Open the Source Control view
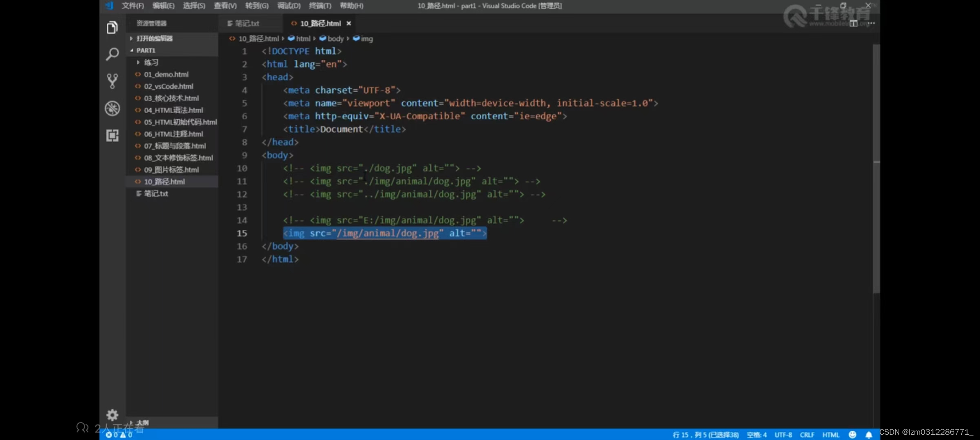 click(x=112, y=81)
